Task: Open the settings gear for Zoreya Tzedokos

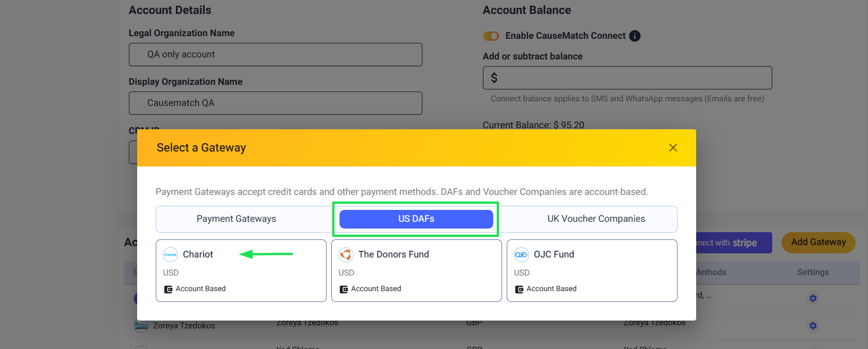Action: click(813, 326)
